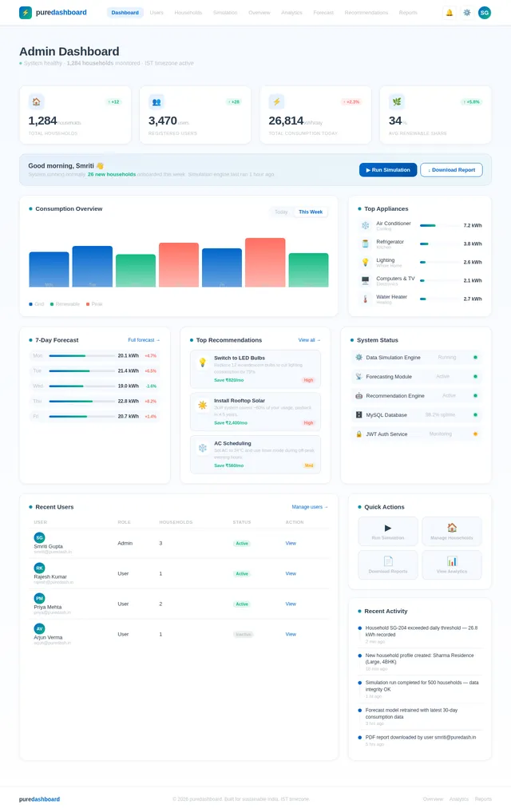
Task: Click the AV avatar for Arjun Verma
Action: pyautogui.click(x=39, y=628)
